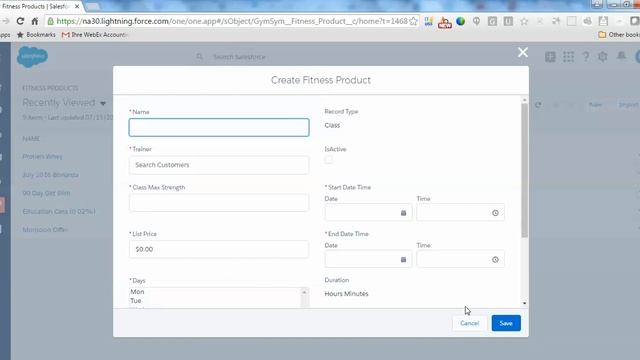Image resolution: width=640 pixels, height=360 pixels.
Task: Click the dialog vertical scrollbar thumb
Action: point(524,170)
